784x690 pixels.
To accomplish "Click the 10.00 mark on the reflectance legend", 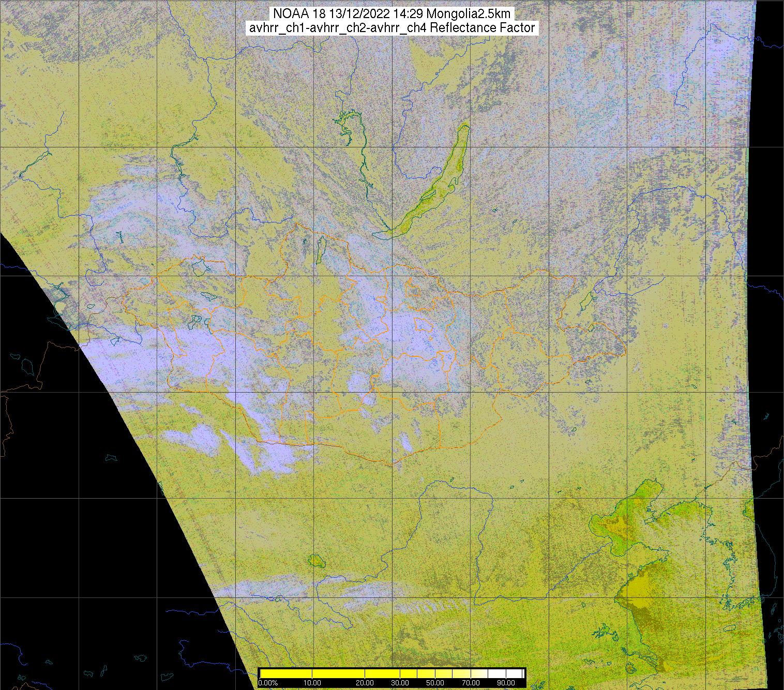I will tap(312, 683).
